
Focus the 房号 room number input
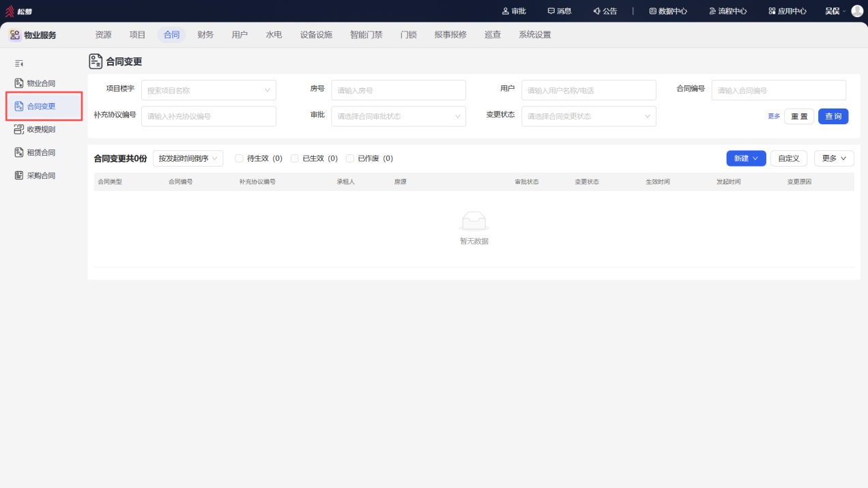click(399, 90)
